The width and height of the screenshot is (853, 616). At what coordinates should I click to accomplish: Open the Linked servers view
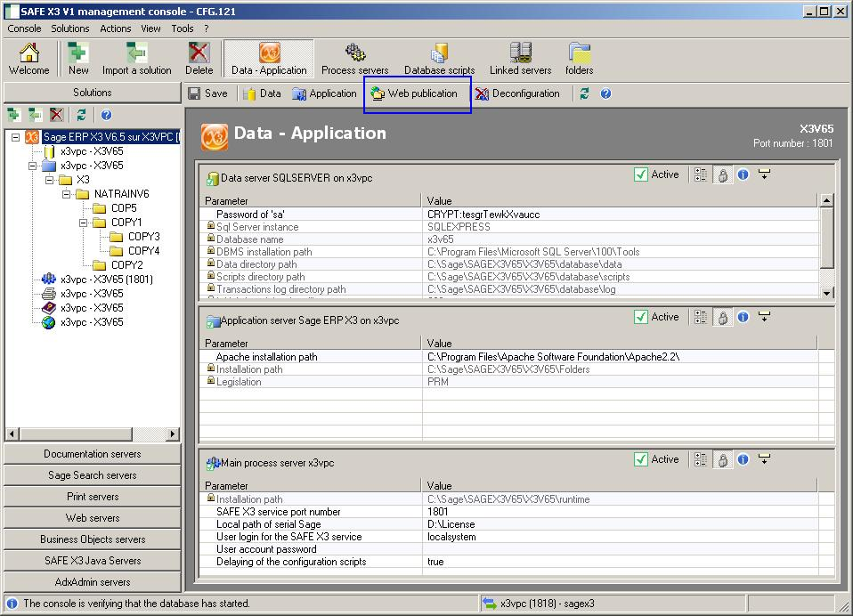[x=520, y=59]
